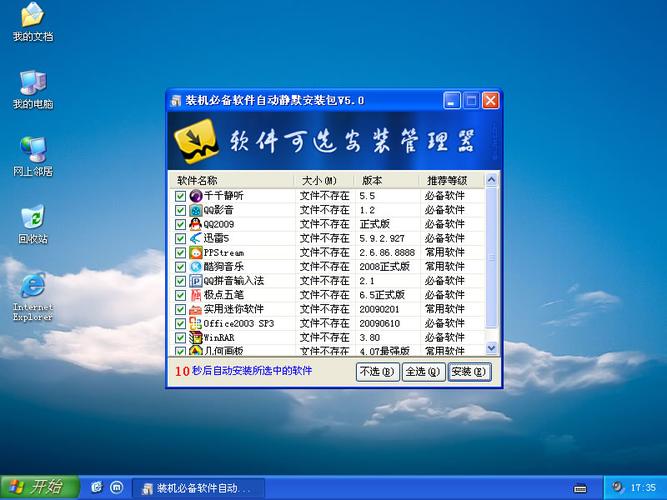The image size is (667, 500).
Task: Click the PPStream icon
Action: 196,253
